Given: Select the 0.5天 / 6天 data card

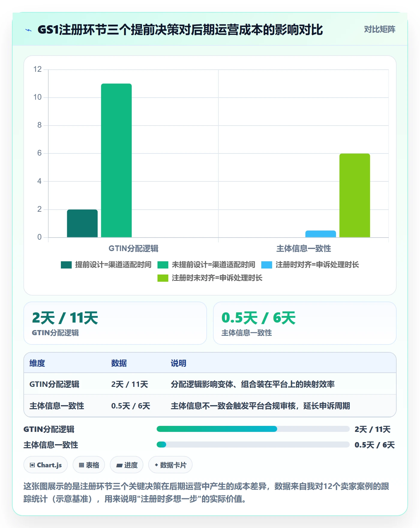Looking at the screenshot, I should 305,323.
